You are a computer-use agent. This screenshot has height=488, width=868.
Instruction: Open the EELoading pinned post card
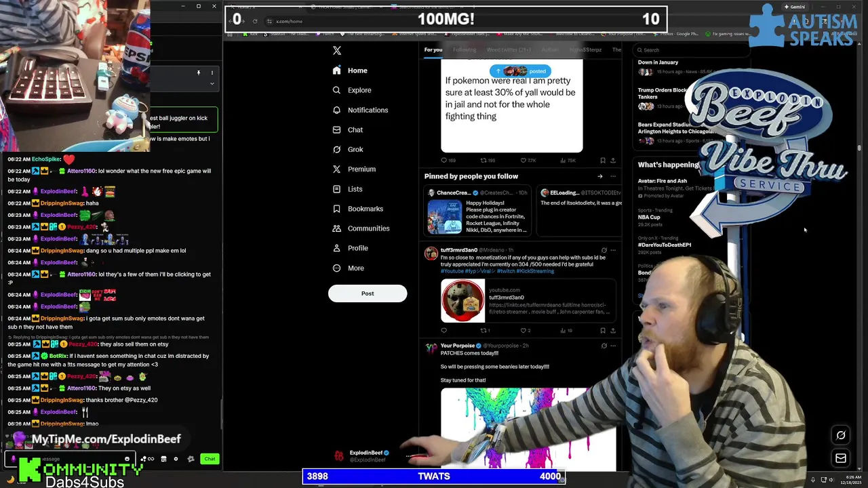click(580, 211)
